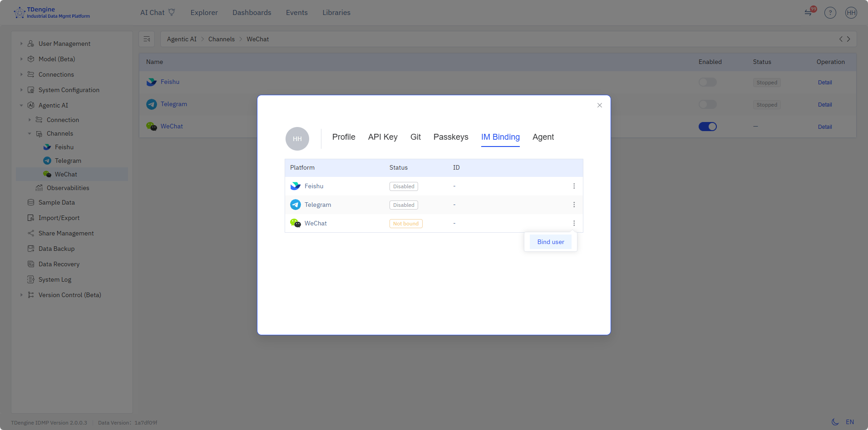
Task: Click the HH avatar in the dialog
Action: (x=297, y=139)
